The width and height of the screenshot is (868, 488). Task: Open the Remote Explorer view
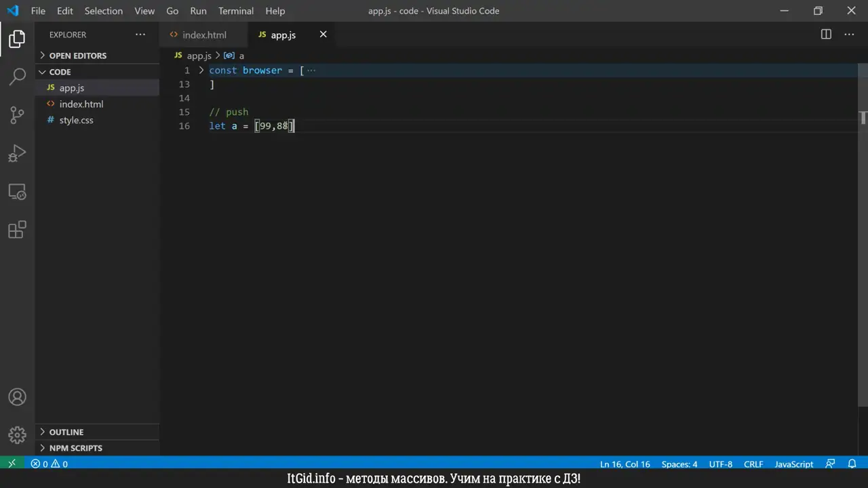click(x=17, y=192)
